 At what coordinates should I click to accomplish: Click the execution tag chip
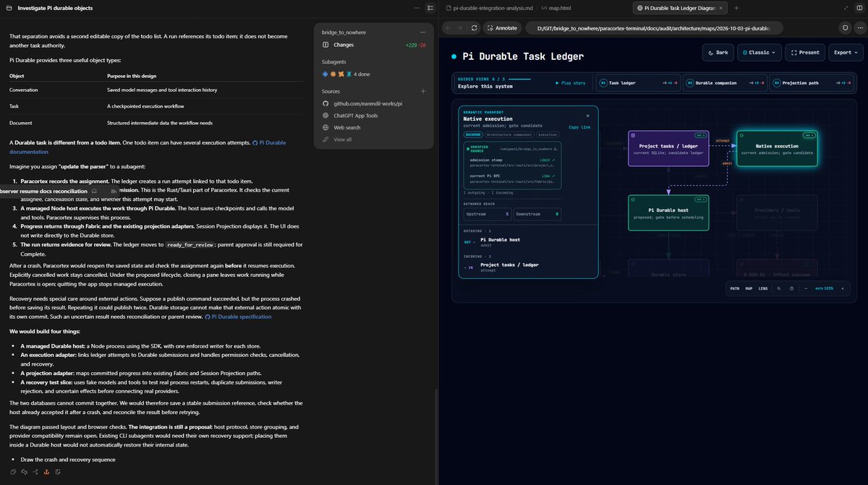[x=548, y=134]
